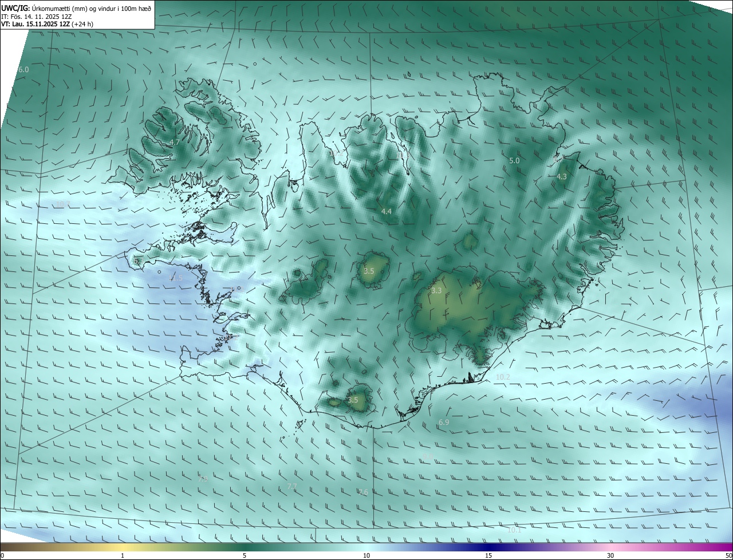The image size is (733, 560).
Task: Click the 7.7 value label
Action: [291, 487]
